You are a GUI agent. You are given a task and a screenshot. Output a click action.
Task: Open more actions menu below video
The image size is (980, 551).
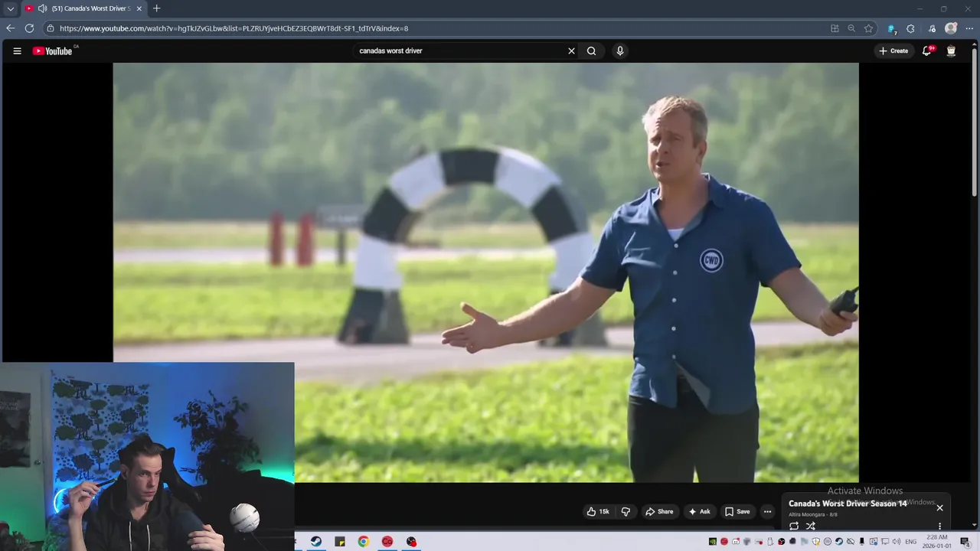767,511
